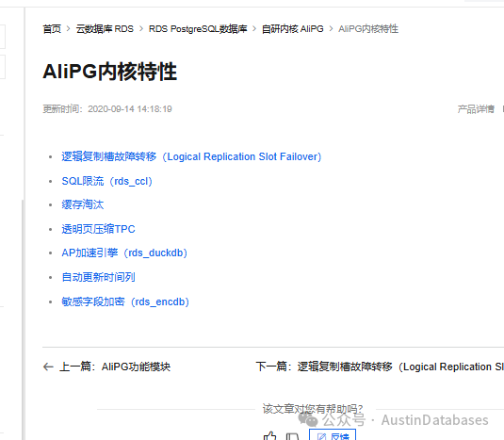Open SQL限流 (rds_ccl) link
Image resolution: width=504 pixels, height=440 pixels.
[106, 181]
